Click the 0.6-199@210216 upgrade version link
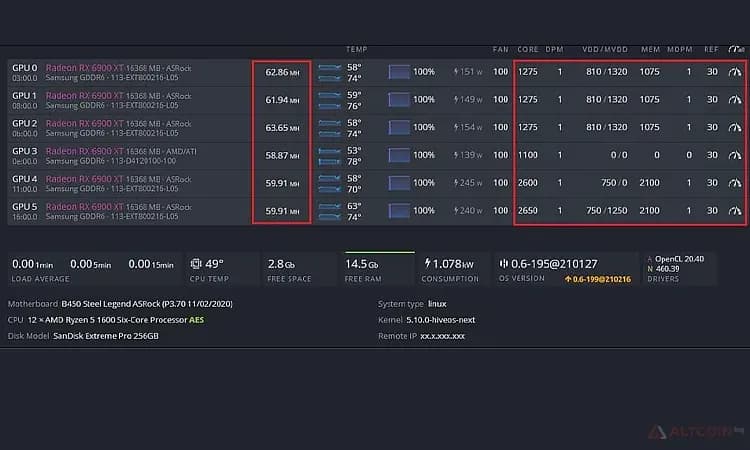750x450 pixels. click(x=602, y=279)
